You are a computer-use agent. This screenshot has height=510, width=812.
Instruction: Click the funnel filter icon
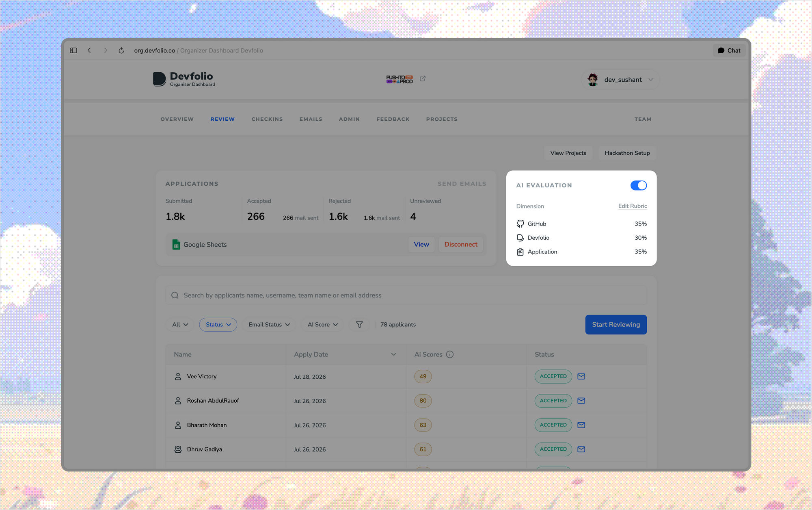[359, 325]
